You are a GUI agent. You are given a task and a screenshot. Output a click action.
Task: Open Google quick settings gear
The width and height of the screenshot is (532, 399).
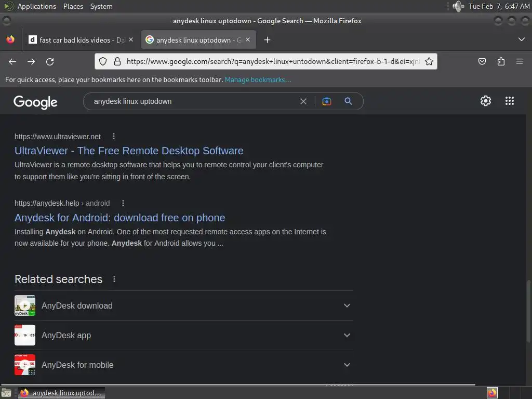pyautogui.click(x=486, y=101)
